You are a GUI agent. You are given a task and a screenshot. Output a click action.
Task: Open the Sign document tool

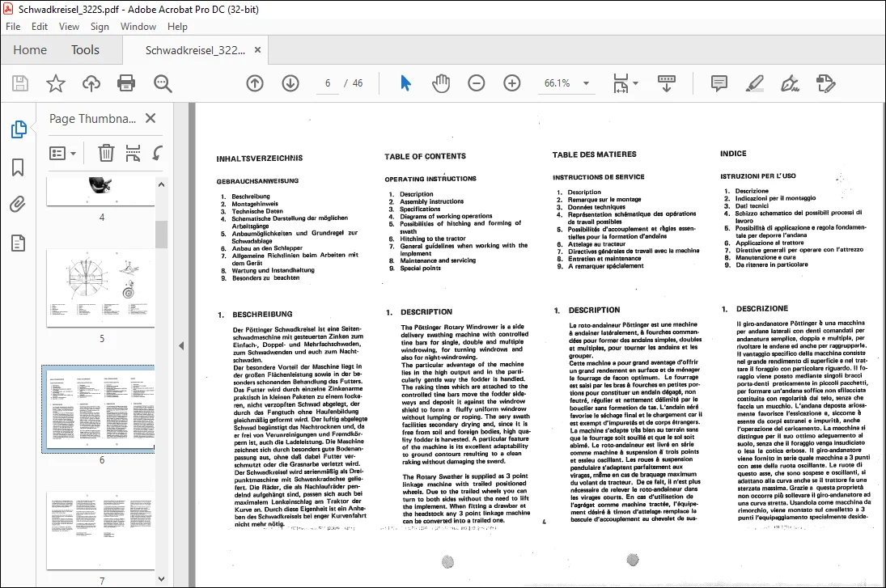(x=790, y=83)
